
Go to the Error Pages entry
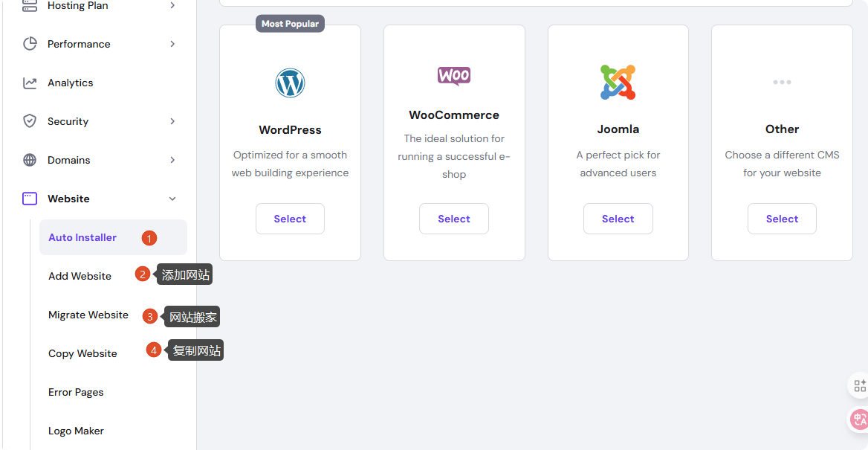tap(76, 392)
